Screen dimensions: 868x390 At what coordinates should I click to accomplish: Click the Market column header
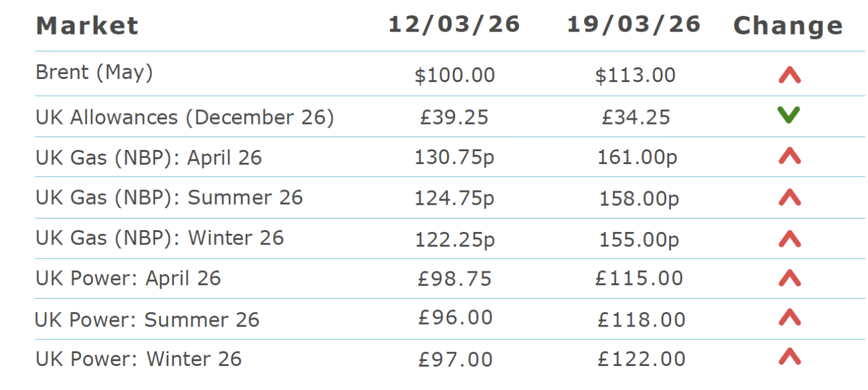87,26
